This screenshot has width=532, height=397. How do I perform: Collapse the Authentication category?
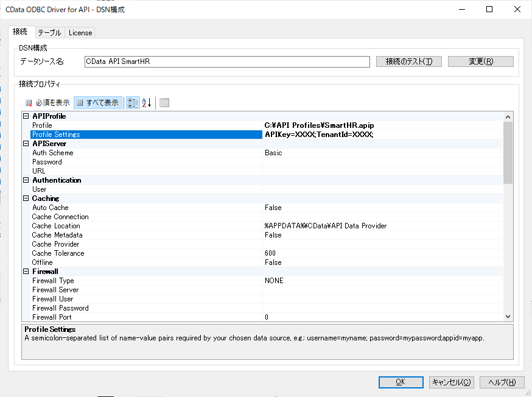click(x=26, y=180)
